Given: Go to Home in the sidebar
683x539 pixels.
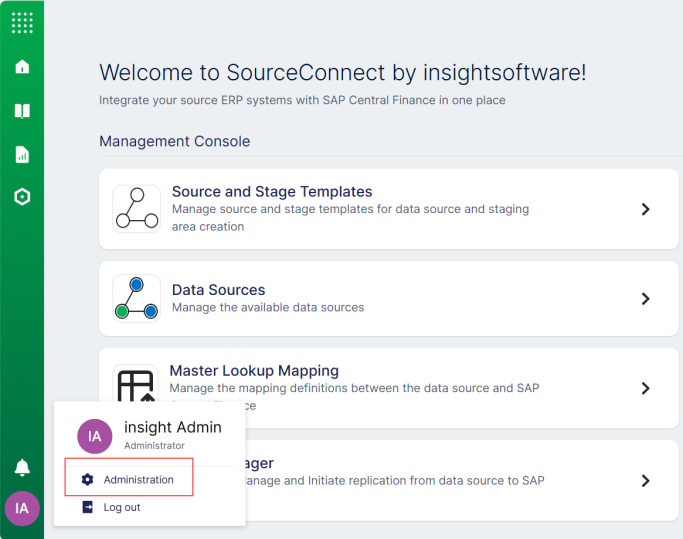Looking at the screenshot, I should pos(22,67).
